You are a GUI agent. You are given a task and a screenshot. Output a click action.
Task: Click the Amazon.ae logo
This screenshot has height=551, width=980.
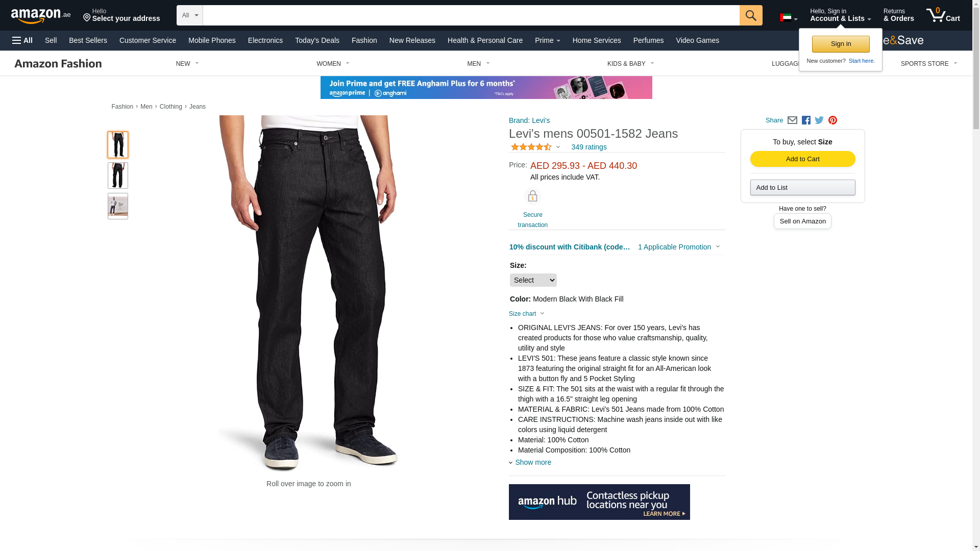(41, 16)
